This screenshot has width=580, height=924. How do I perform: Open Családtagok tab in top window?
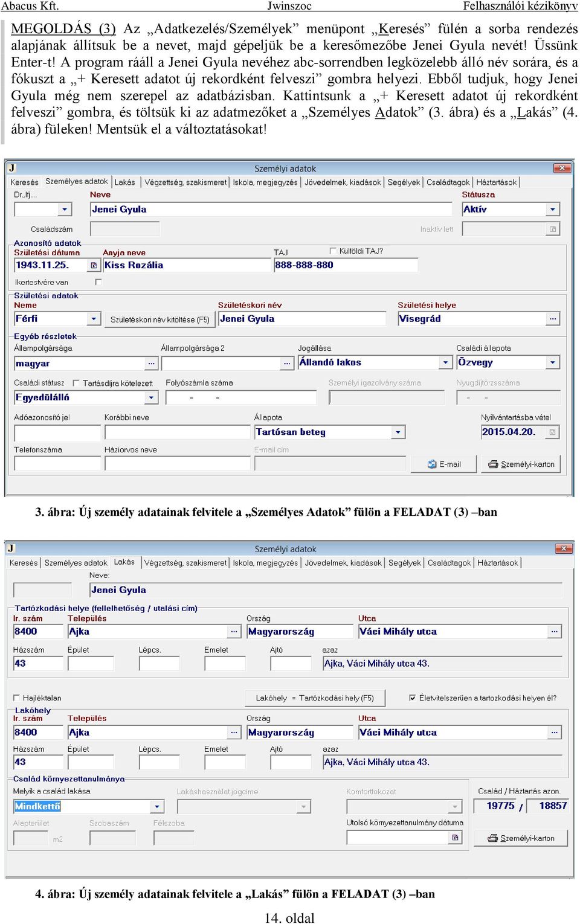(x=448, y=182)
